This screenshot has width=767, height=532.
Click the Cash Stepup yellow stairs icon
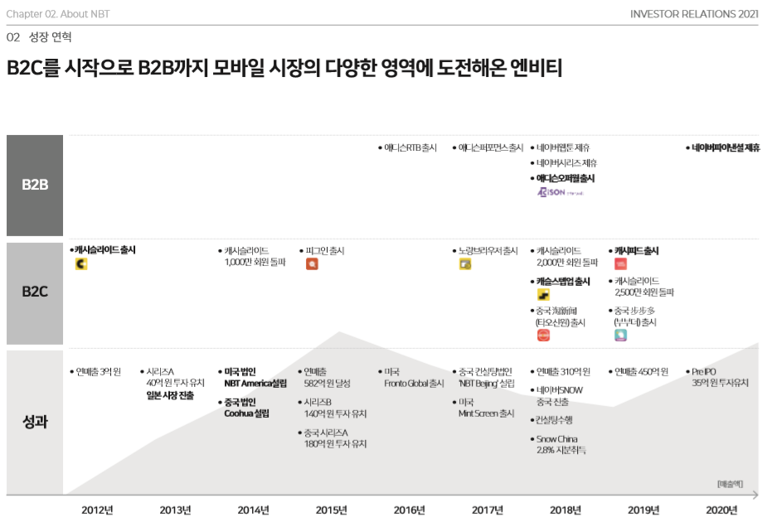[x=543, y=294]
